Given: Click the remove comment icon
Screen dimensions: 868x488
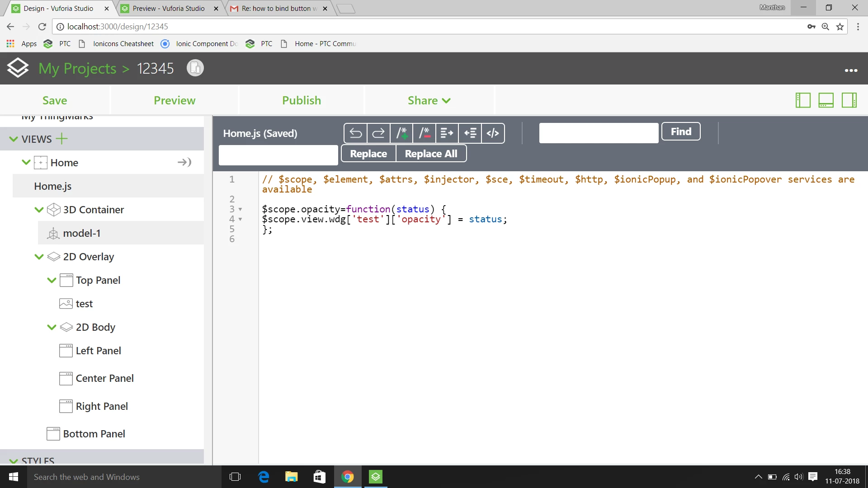Looking at the screenshot, I should click(424, 133).
